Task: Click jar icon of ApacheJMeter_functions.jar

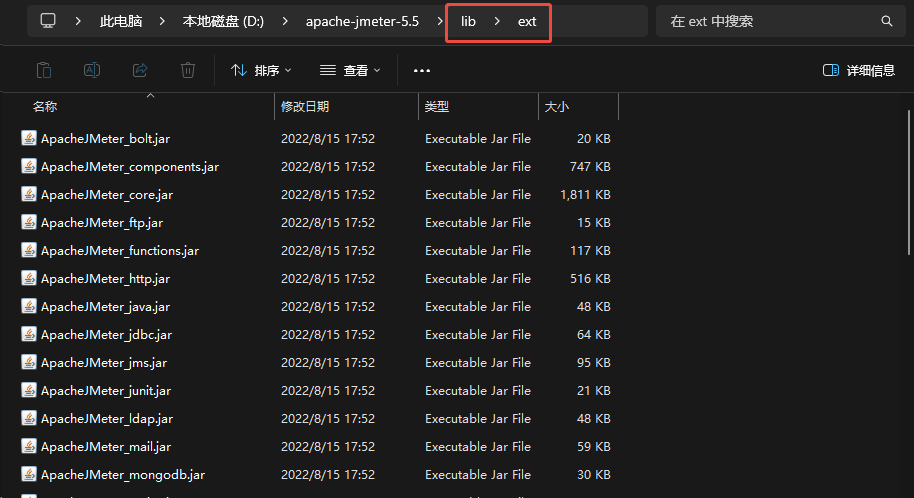Action: click(x=29, y=250)
